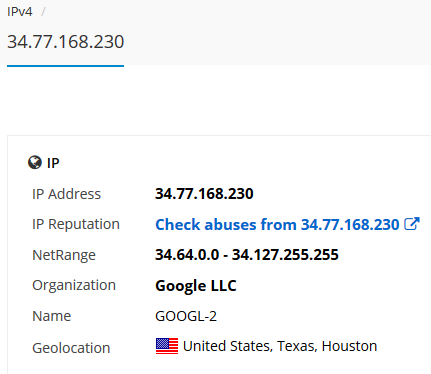Click the globe icon beside IP heading
The image size is (431, 374).
click(35, 163)
